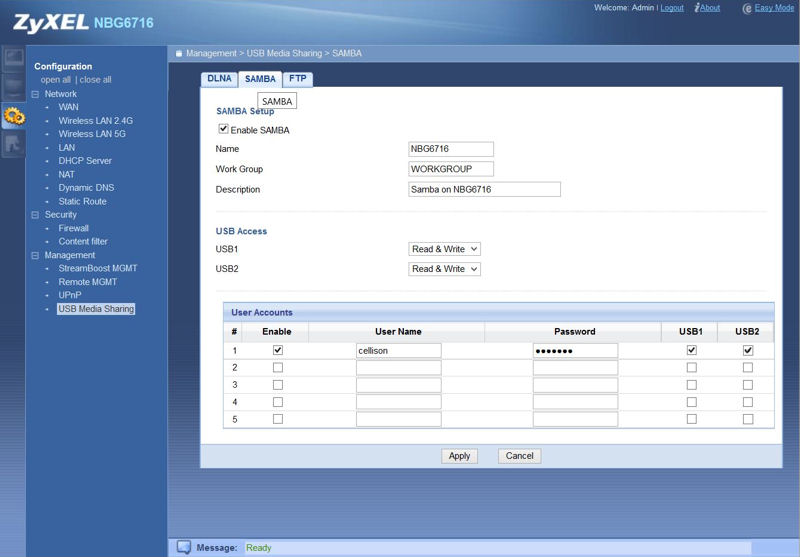
Task: Click the ZyXEL logo
Action: (x=51, y=23)
